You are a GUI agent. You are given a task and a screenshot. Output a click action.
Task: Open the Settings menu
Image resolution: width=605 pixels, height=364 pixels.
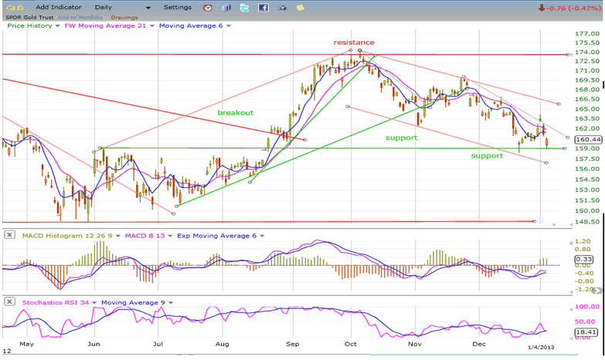click(178, 7)
